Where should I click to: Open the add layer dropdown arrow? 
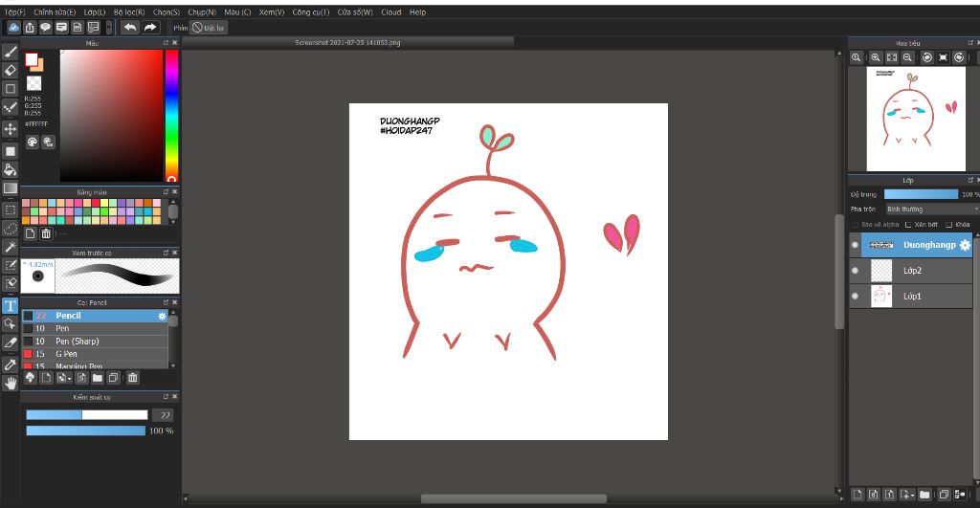coord(907,495)
